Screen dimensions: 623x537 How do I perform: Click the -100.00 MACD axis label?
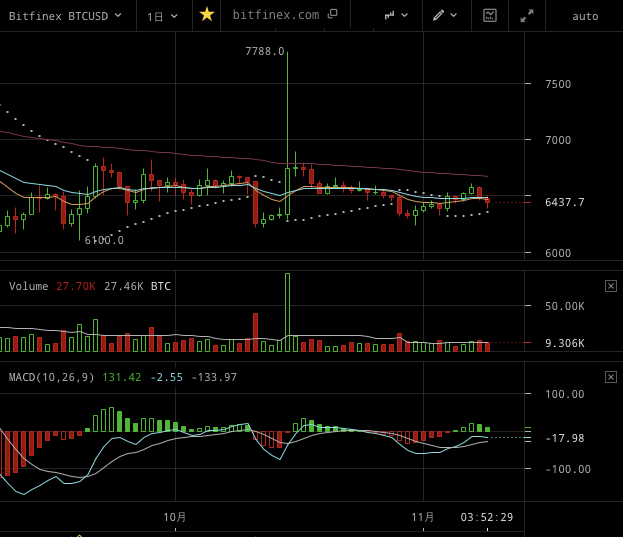568,469
